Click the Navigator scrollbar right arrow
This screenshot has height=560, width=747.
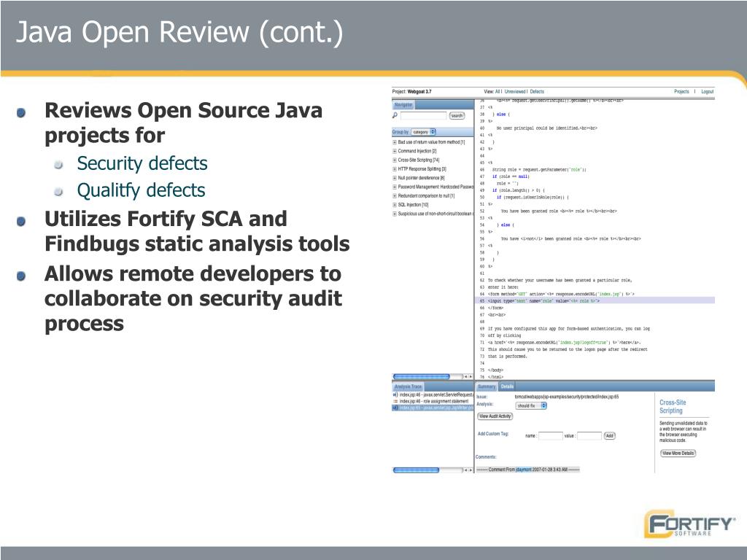[x=471, y=377]
